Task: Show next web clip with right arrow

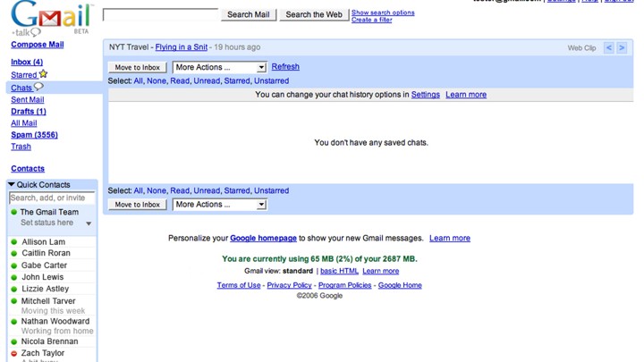Action: [622, 47]
